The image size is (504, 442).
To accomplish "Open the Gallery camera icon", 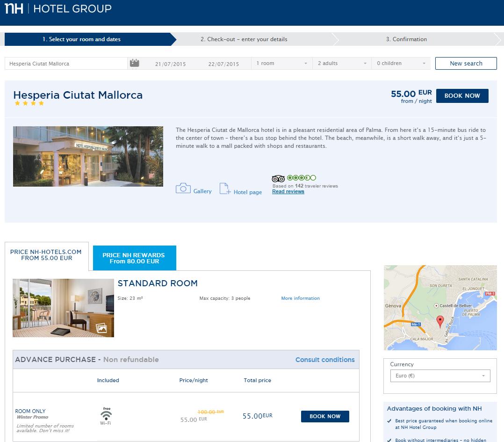I will [x=183, y=188].
